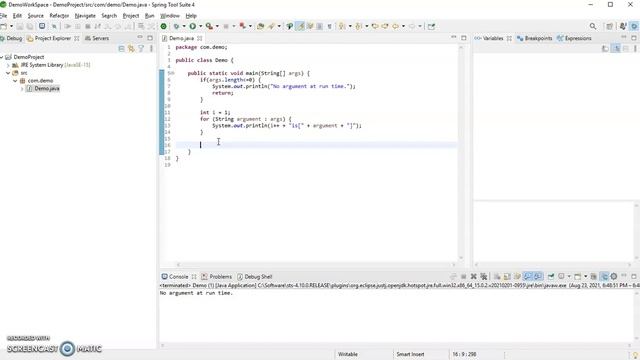
Task: Click the Open Perspective icon
Action: (609, 27)
